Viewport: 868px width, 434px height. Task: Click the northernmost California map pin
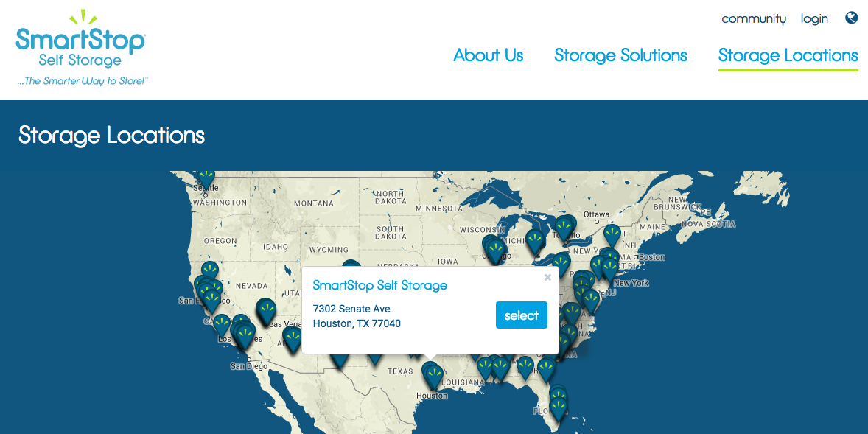(210, 270)
